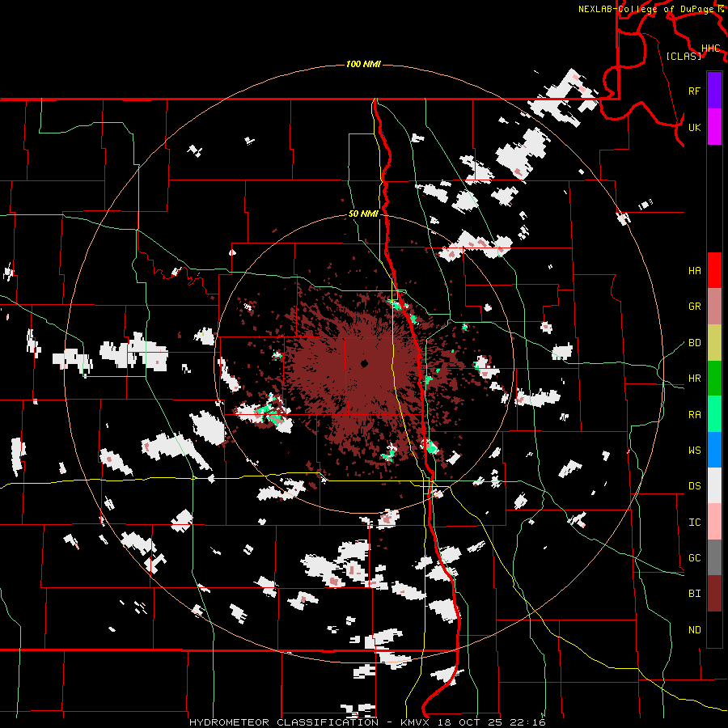Viewport: 728px width, 728px height.
Task: Pick the bright green RA legend swatch
Action: click(x=714, y=413)
